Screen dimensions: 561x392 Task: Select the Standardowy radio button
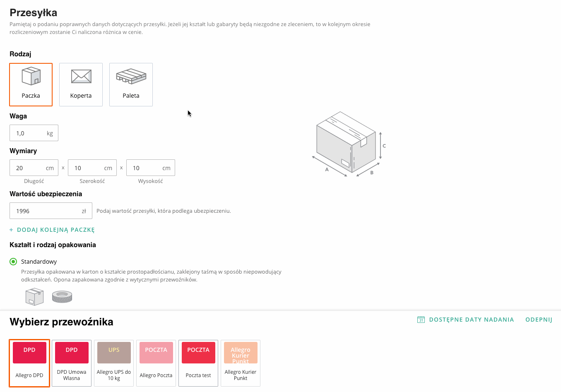tap(13, 262)
